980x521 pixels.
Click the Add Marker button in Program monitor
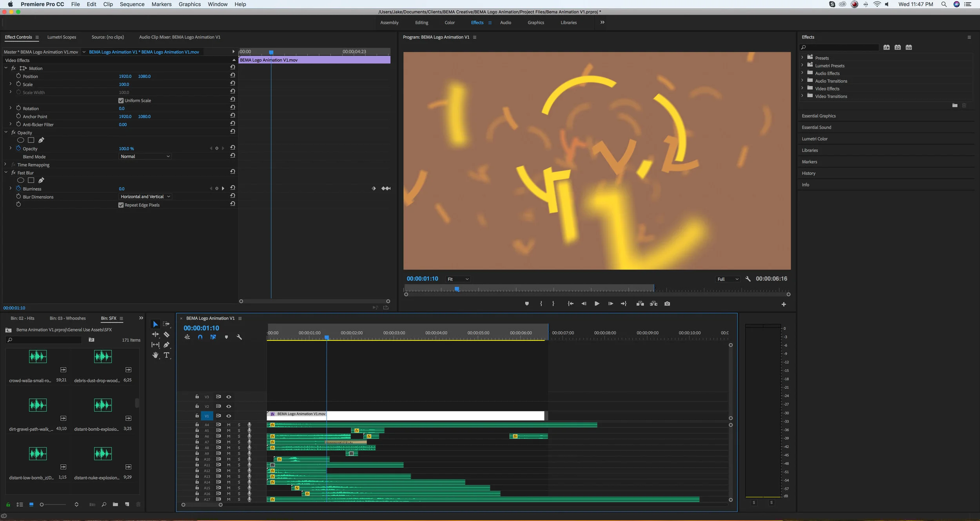click(527, 304)
